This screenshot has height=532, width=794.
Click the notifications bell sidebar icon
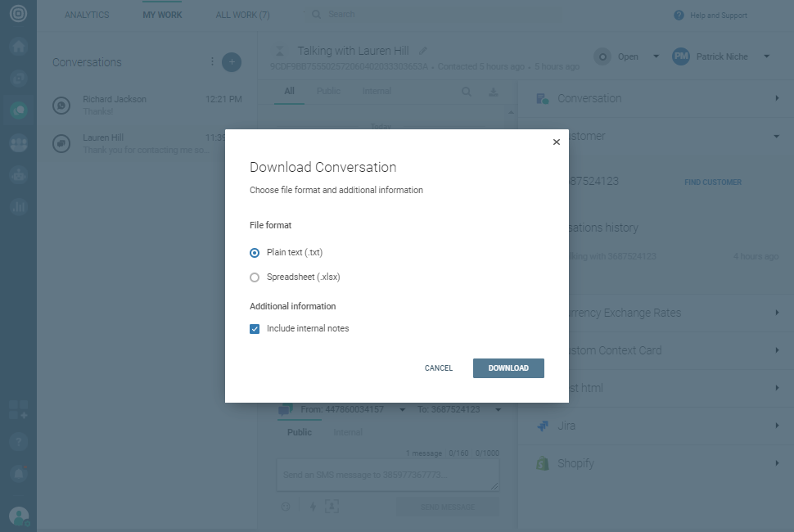click(18, 473)
